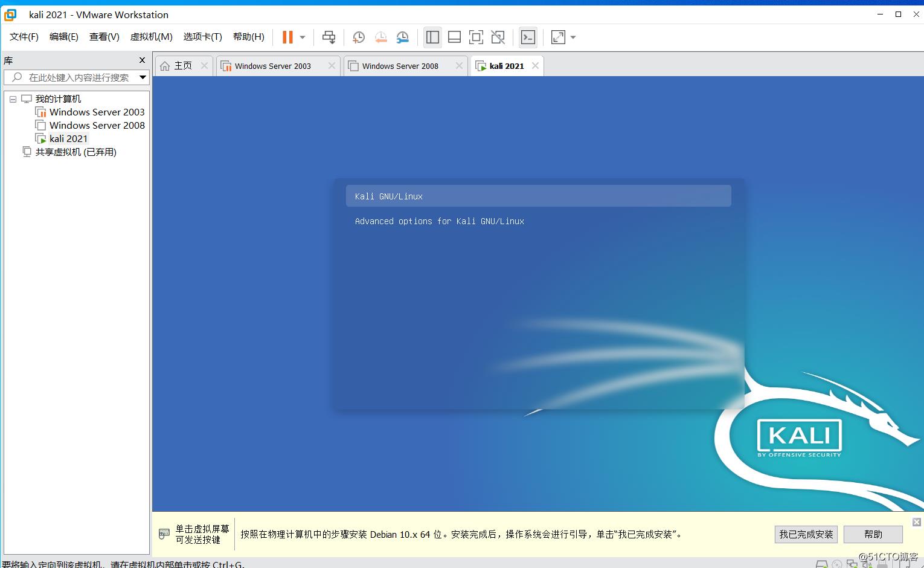The width and height of the screenshot is (924, 568).
Task: Click the VMware Workstation title icon
Action: (x=10, y=15)
